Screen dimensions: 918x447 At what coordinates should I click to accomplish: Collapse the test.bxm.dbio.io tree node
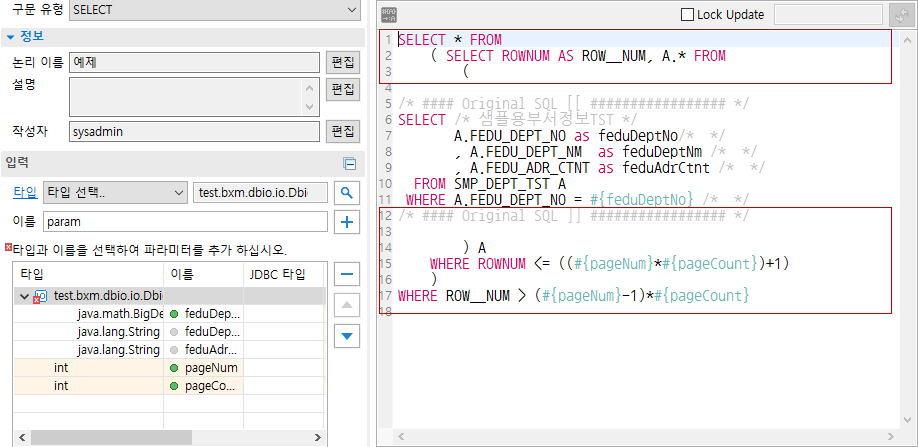pos(24,297)
